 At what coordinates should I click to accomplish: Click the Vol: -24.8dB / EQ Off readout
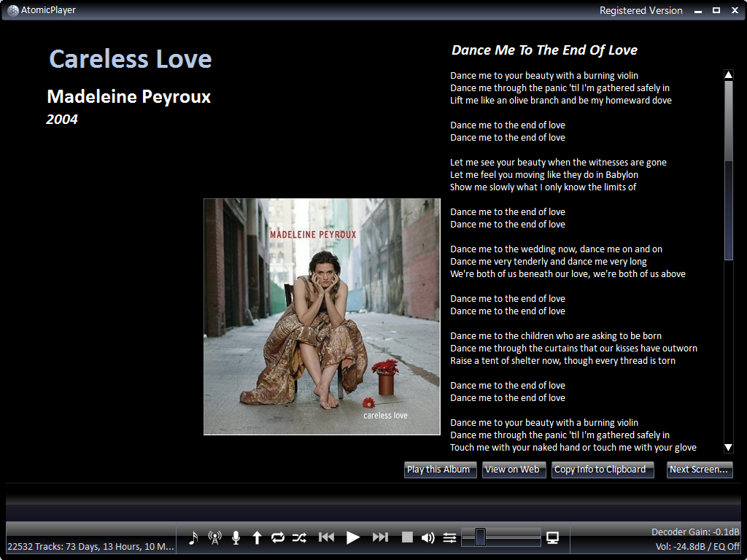[697, 546]
